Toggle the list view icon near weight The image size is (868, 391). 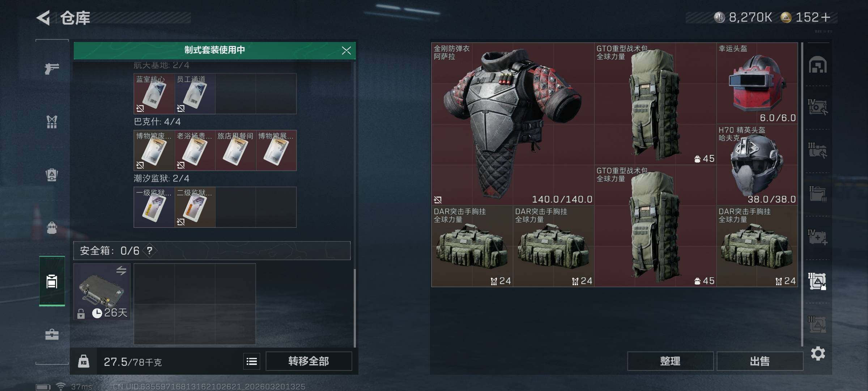coord(252,361)
